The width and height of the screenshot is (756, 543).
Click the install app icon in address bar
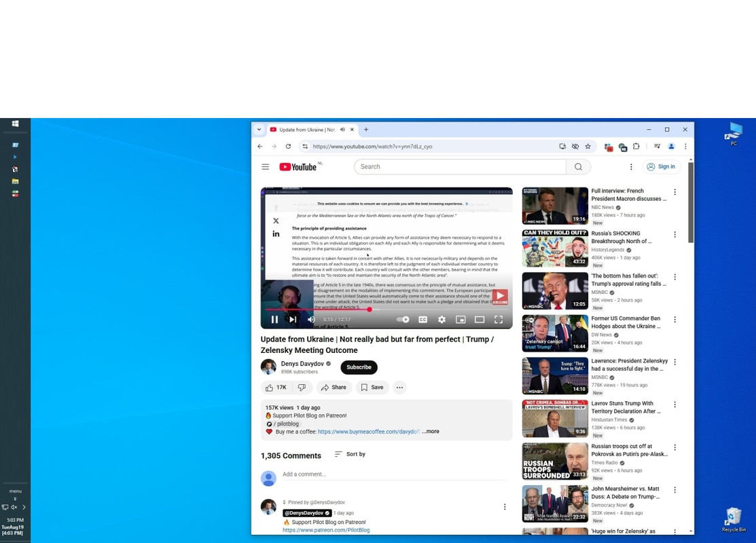(562, 147)
